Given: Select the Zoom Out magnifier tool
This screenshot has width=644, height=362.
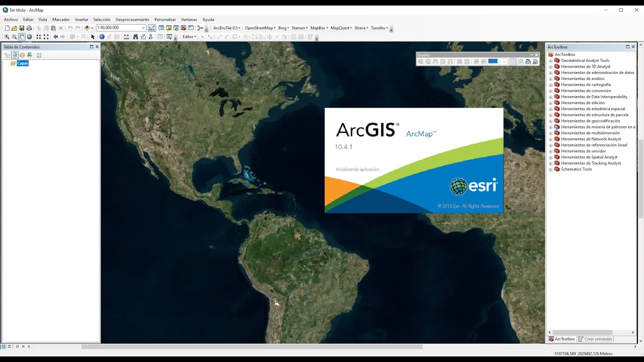Looking at the screenshot, I should tap(14, 37).
